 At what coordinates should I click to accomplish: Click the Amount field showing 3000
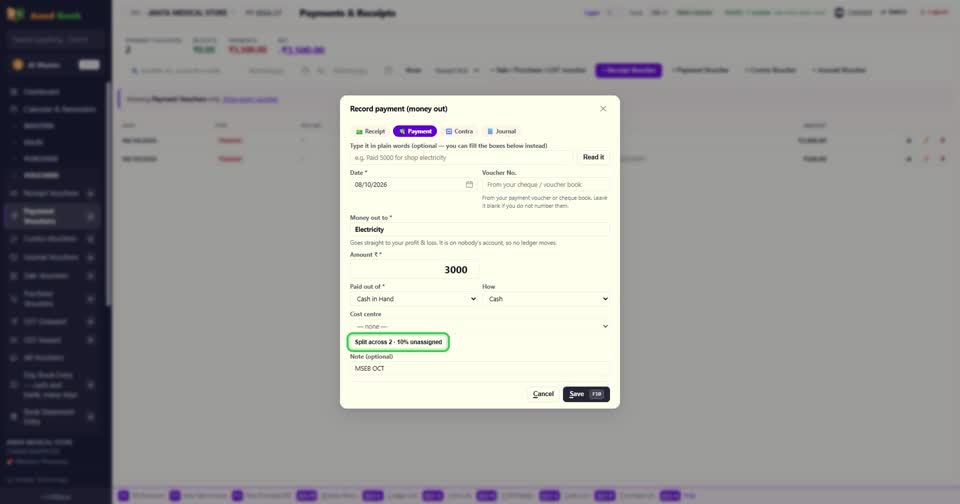414,269
